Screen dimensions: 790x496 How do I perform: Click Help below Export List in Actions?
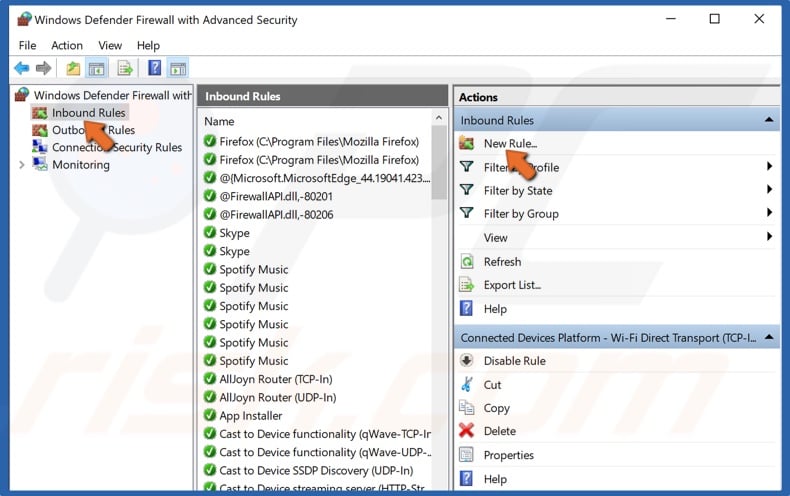click(x=495, y=309)
